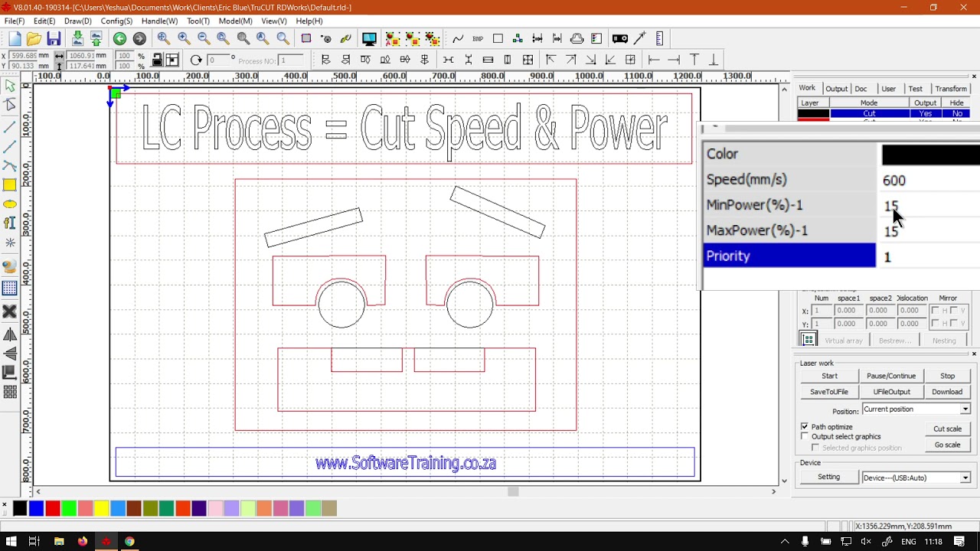The width and height of the screenshot is (980, 551).
Task: Click the Pause/Continue button
Action: 891,376
